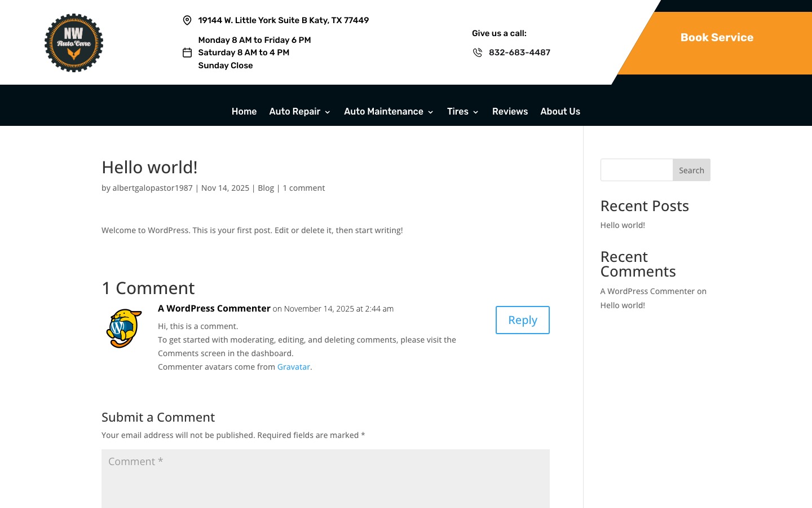The image size is (812, 508).
Task: Expand the Auto Repair dropdown chevron
Action: [328, 112]
